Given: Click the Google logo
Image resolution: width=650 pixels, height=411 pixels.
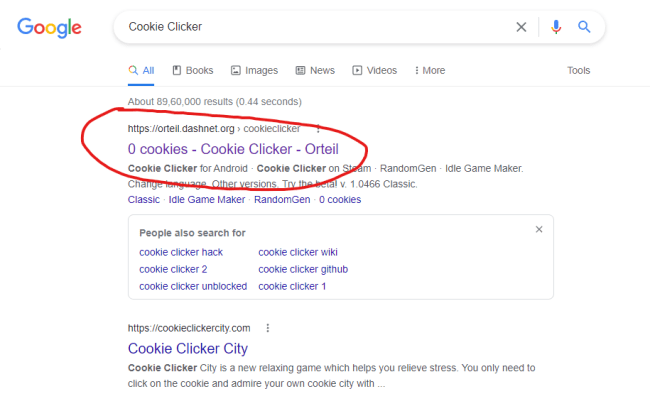Looking at the screenshot, I should pos(50,29).
